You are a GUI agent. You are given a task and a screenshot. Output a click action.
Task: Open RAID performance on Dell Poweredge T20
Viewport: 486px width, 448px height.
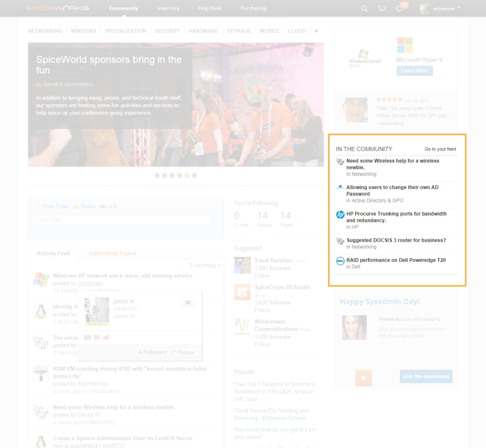click(x=396, y=260)
